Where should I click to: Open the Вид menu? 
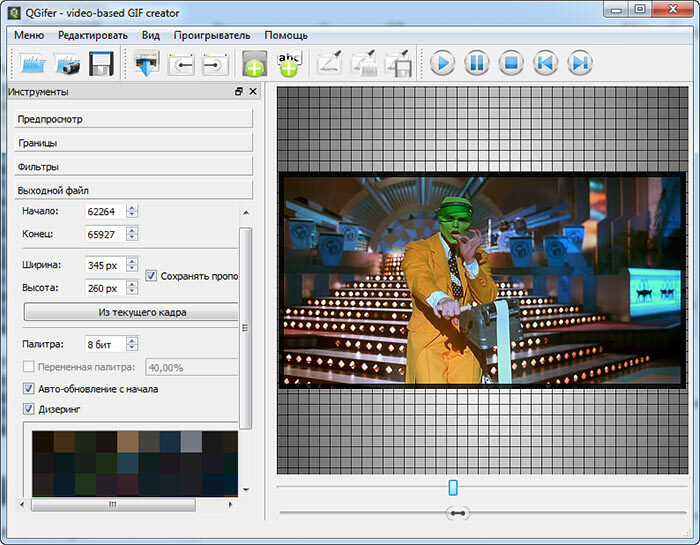pos(151,35)
